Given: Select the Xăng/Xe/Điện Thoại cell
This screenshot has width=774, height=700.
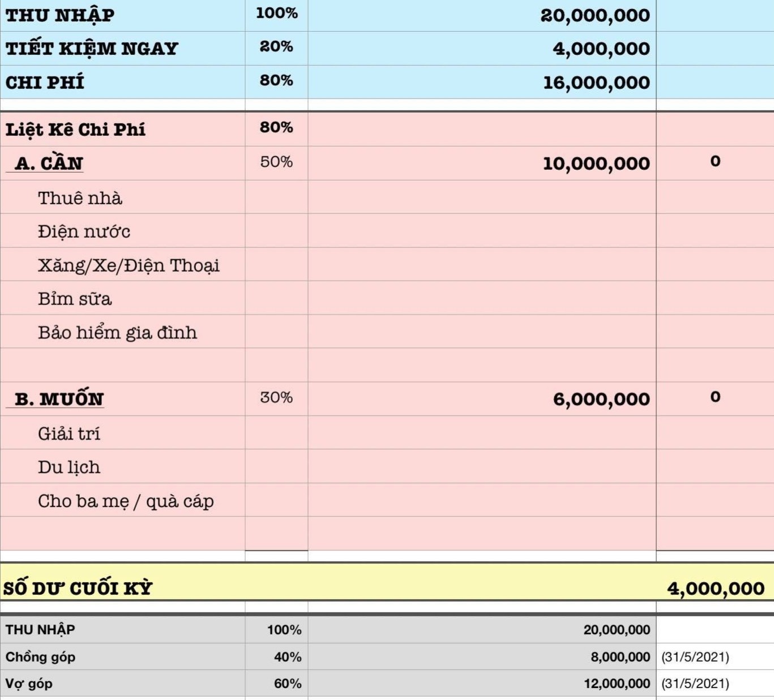Looking at the screenshot, I should [x=129, y=265].
